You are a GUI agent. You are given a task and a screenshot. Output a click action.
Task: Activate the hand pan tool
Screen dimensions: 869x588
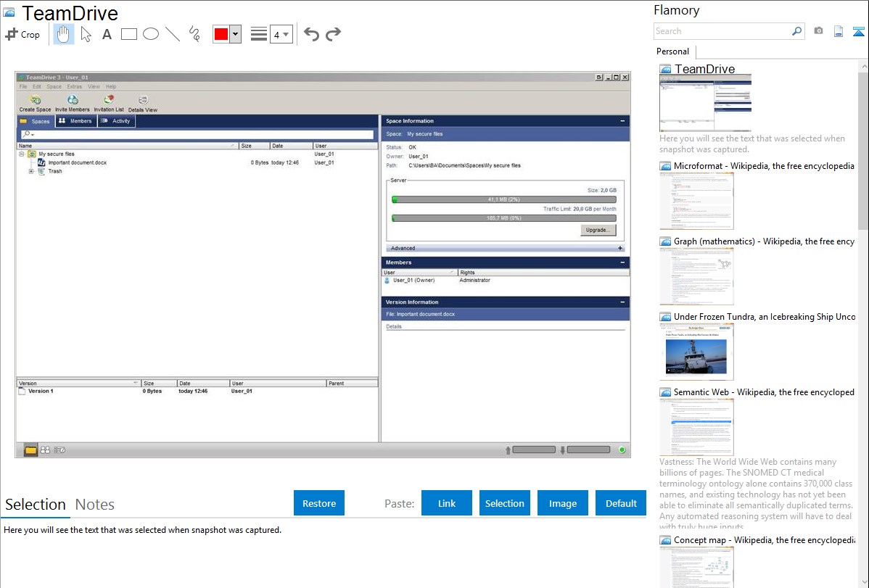tap(64, 34)
